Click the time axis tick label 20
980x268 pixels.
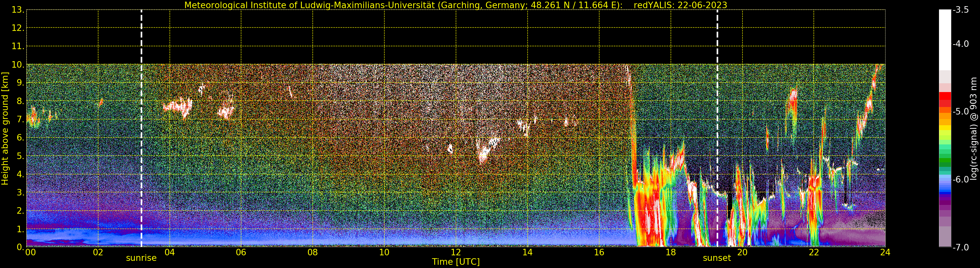click(x=742, y=252)
